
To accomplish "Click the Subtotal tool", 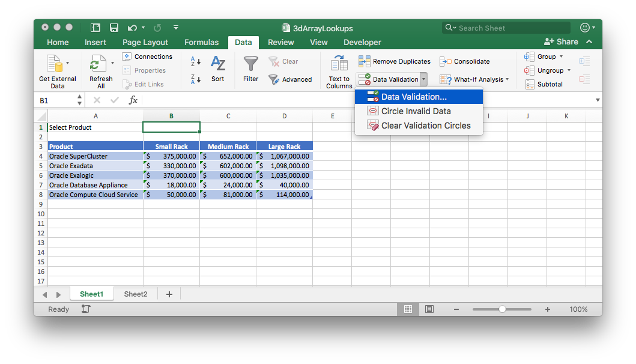I will coord(544,84).
